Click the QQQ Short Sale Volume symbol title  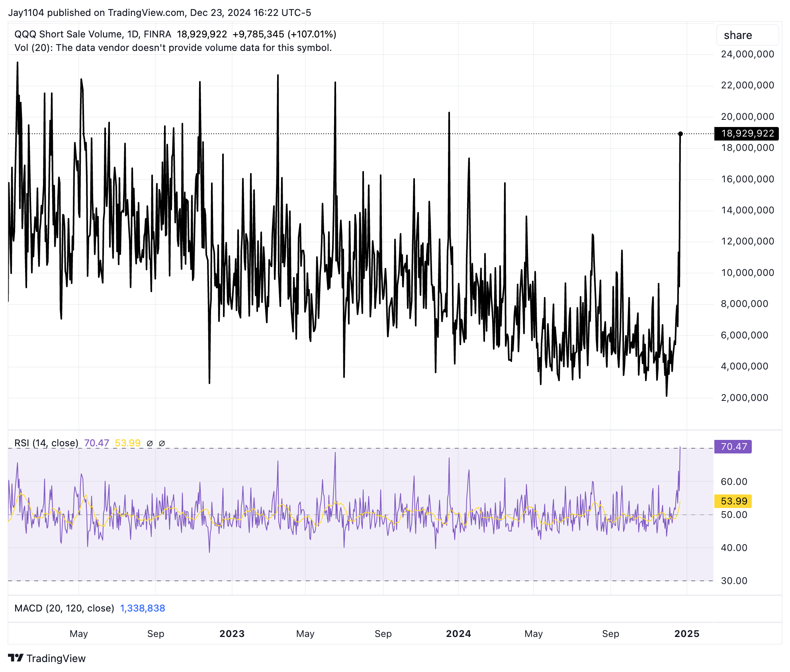click(93, 34)
